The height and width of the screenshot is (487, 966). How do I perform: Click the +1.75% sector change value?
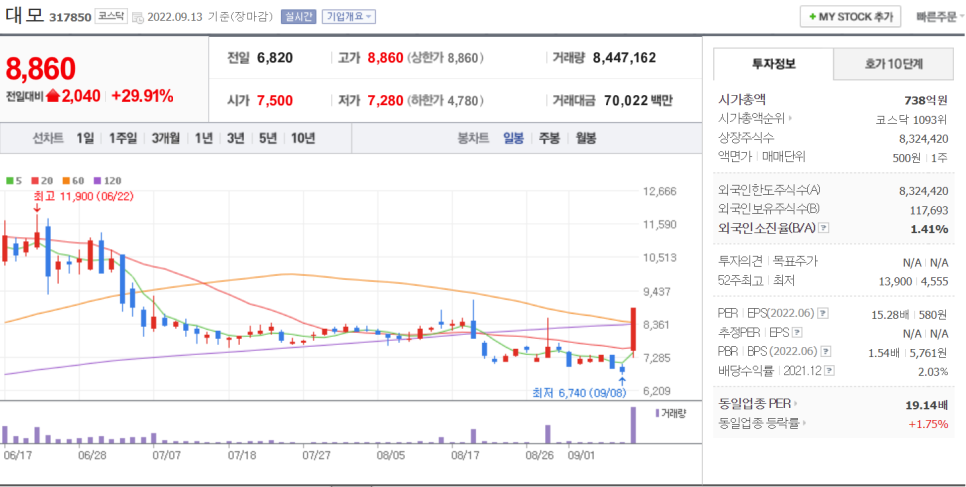pyautogui.click(x=928, y=424)
